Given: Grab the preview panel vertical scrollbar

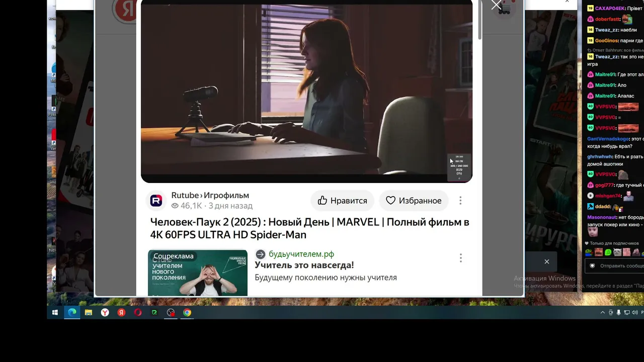Looking at the screenshot, I should click(x=479, y=20).
